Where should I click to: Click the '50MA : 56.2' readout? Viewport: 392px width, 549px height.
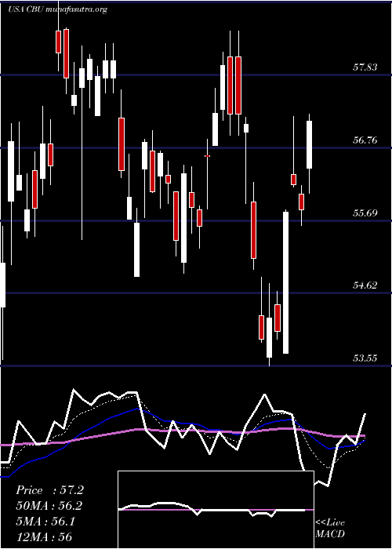click(49, 506)
